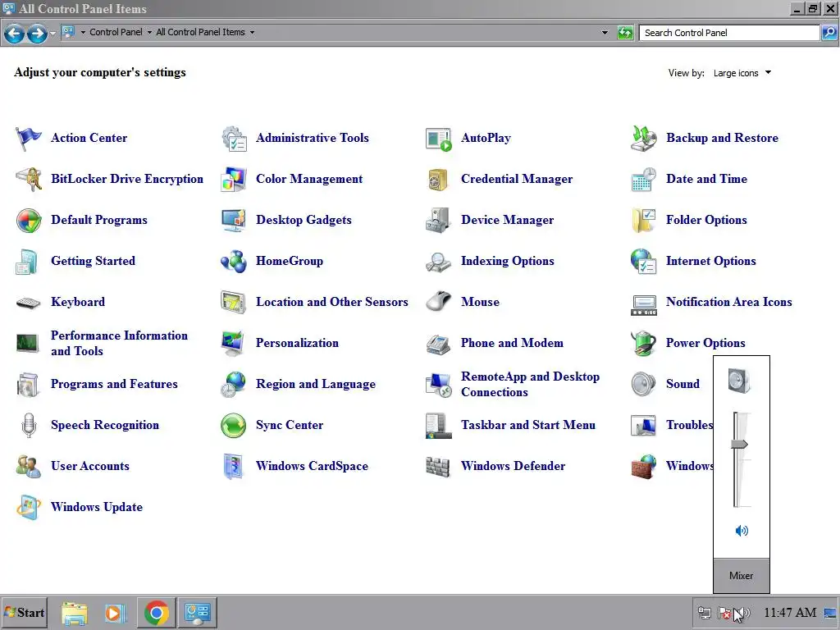Click All Control Panel Items in the breadcrumb
The width and height of the screenshot is (840, 630).
[x=200, y=32]
